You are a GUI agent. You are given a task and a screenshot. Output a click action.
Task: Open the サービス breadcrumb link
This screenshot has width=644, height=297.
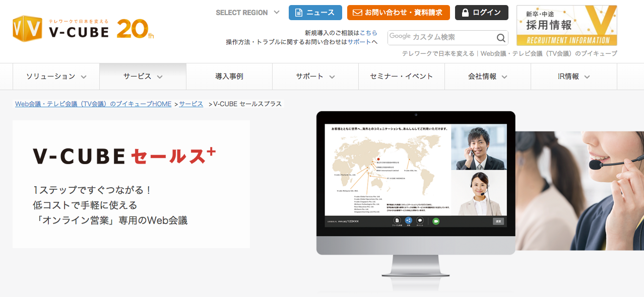tap(191, 104)
